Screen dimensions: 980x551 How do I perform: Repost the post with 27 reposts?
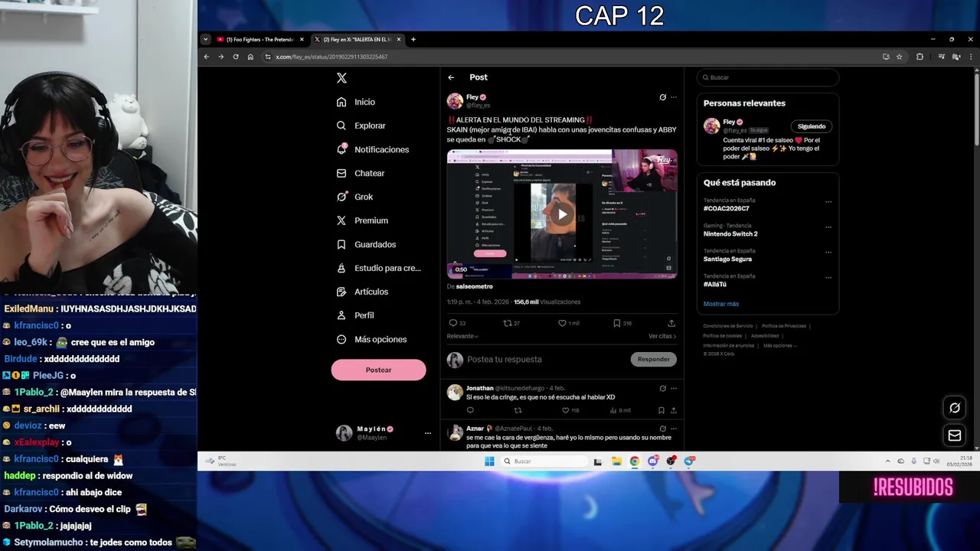point(507,323)
